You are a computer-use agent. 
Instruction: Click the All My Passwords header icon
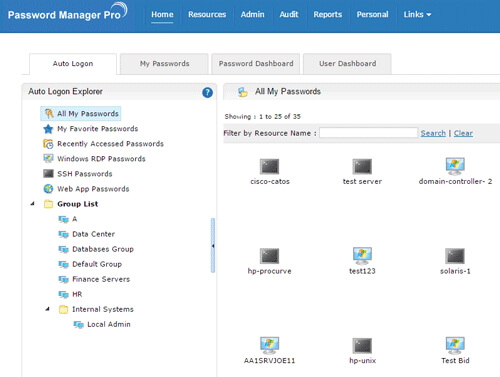[243, 92]
